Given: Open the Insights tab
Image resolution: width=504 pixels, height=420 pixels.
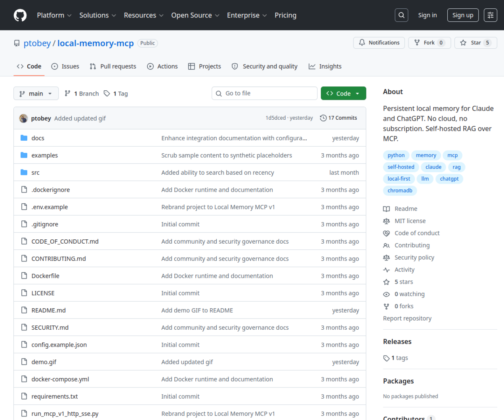Looking at the screenshot, I should (x=325, y=66).
